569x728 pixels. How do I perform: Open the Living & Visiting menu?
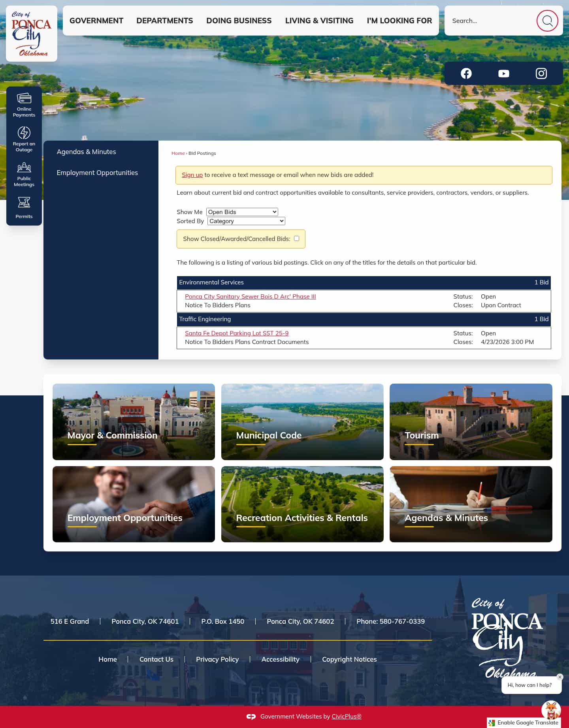(319, 21)
